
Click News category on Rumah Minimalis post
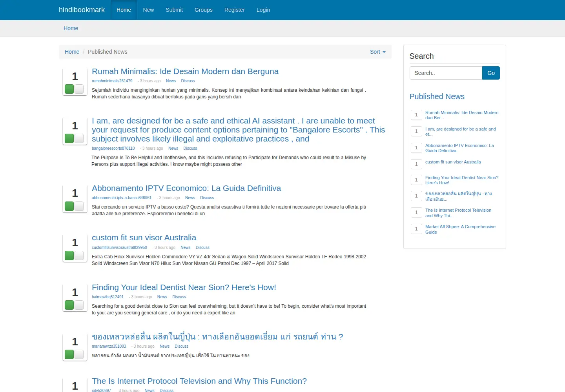(x=171, y=81)
